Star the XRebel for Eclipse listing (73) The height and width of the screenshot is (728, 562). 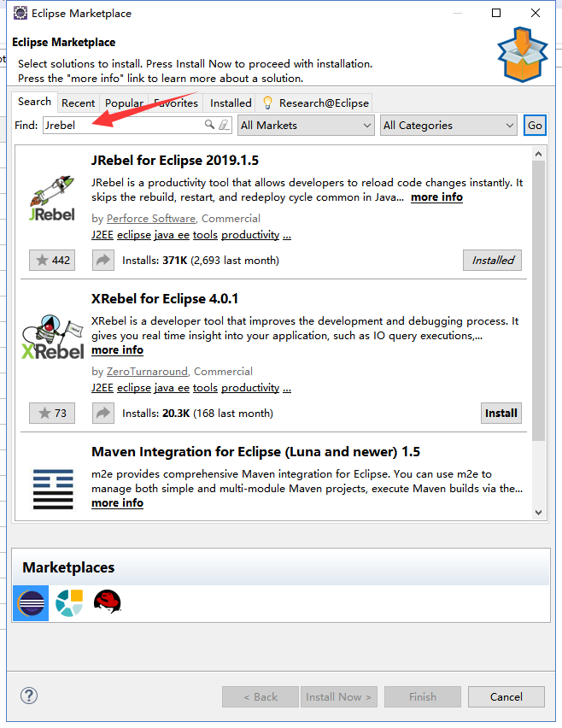(x=52, y=414)
